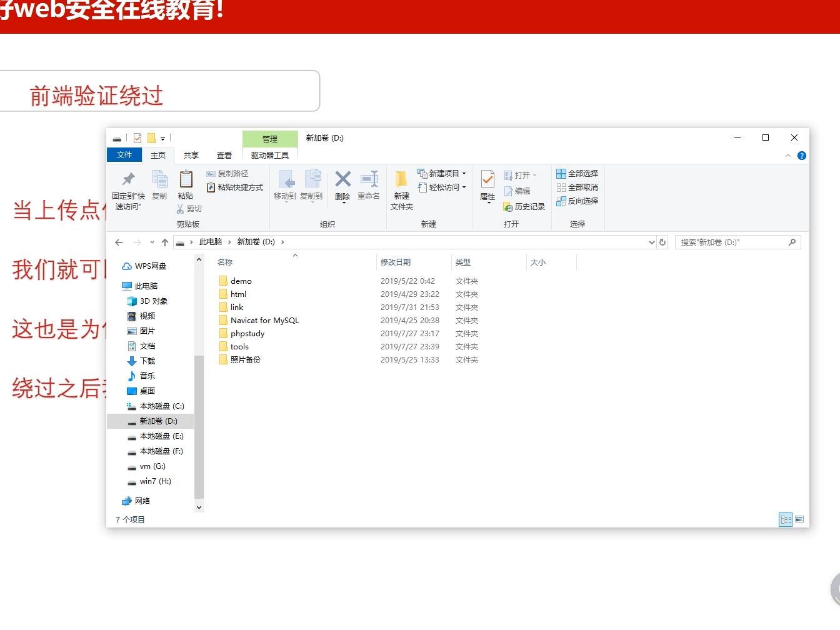Click Select none in ribbon
This screenshot has width=840, height=630.
coord(577,187)
